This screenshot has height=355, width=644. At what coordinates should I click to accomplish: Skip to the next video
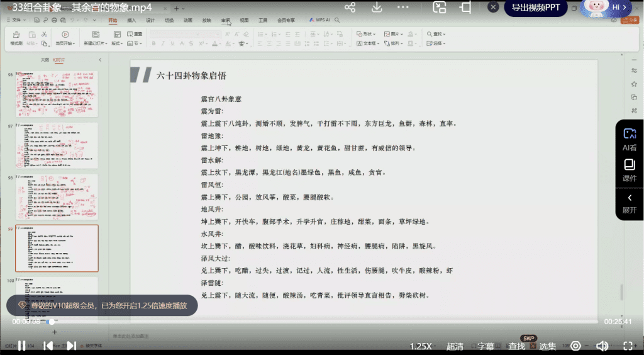(71, 346)
